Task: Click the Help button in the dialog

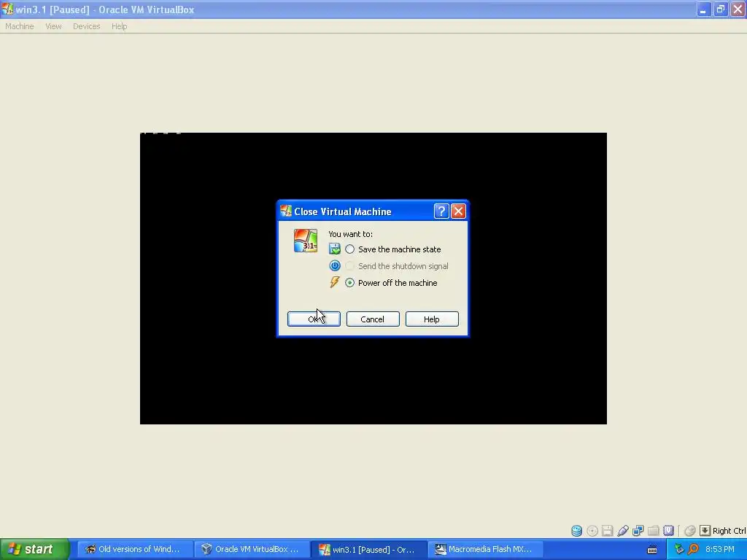Action: click(x=432, y=319)
